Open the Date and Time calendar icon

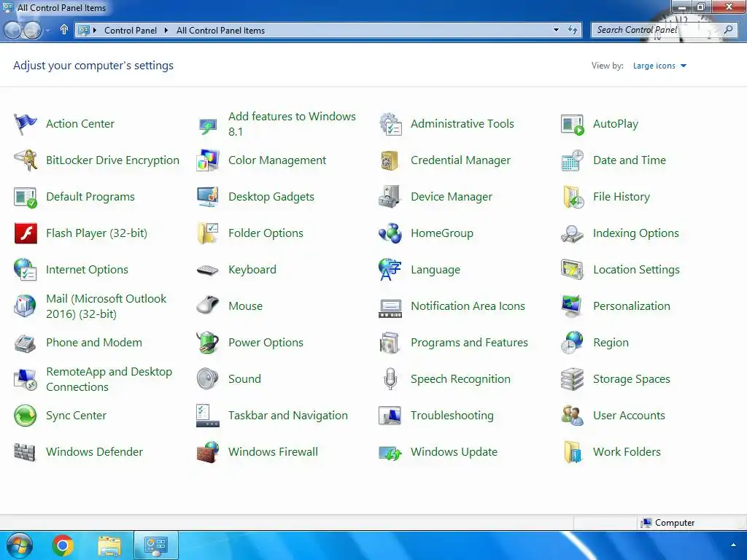coord(572,160)
